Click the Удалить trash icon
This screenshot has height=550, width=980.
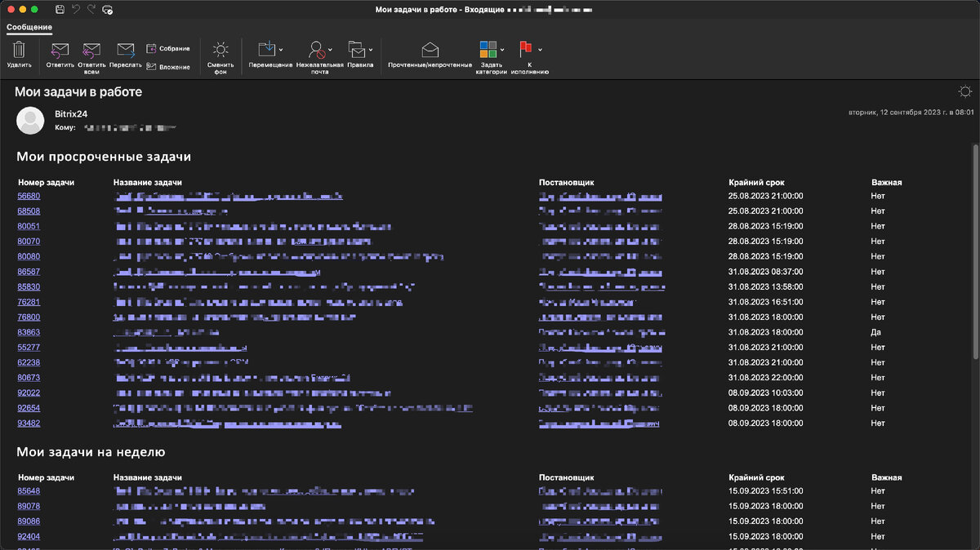pos(19,51)
